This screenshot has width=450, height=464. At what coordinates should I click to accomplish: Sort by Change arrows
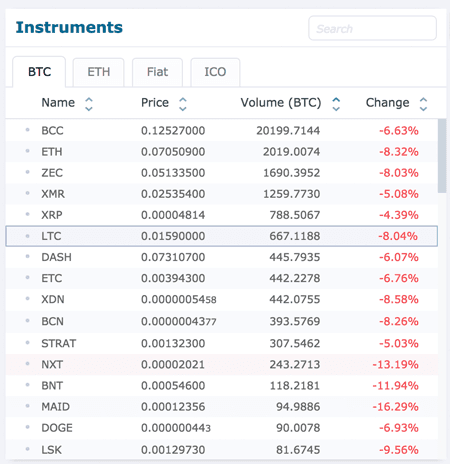pos(423,104)
